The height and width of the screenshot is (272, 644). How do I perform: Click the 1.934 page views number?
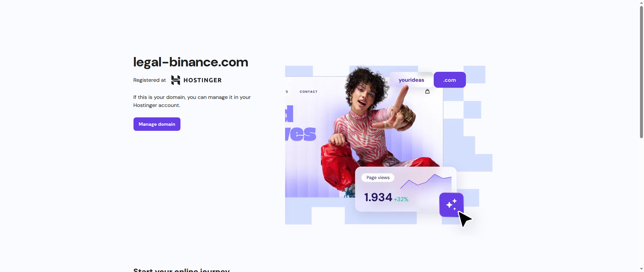coord(378,197)
